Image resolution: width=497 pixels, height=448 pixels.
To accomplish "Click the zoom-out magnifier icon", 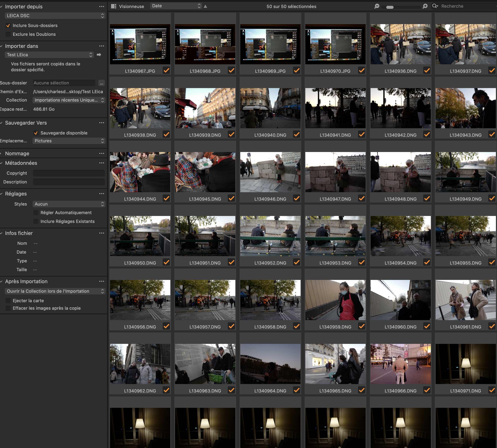I will pyautogui.click(x=377, y=6).
